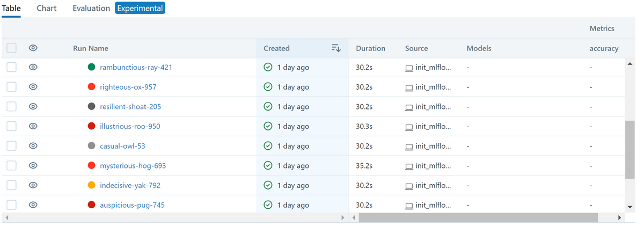Click green status check for righteous-ox-957

[268, 87]
